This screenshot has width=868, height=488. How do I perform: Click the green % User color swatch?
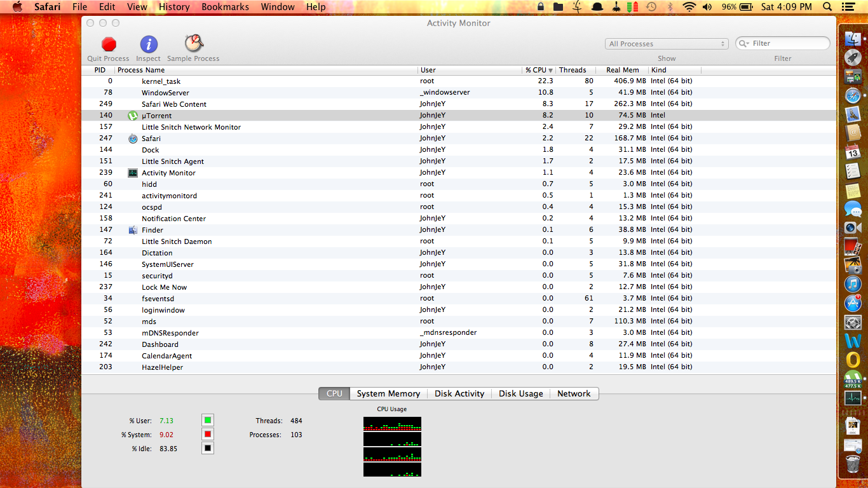[x=208, y=420]
